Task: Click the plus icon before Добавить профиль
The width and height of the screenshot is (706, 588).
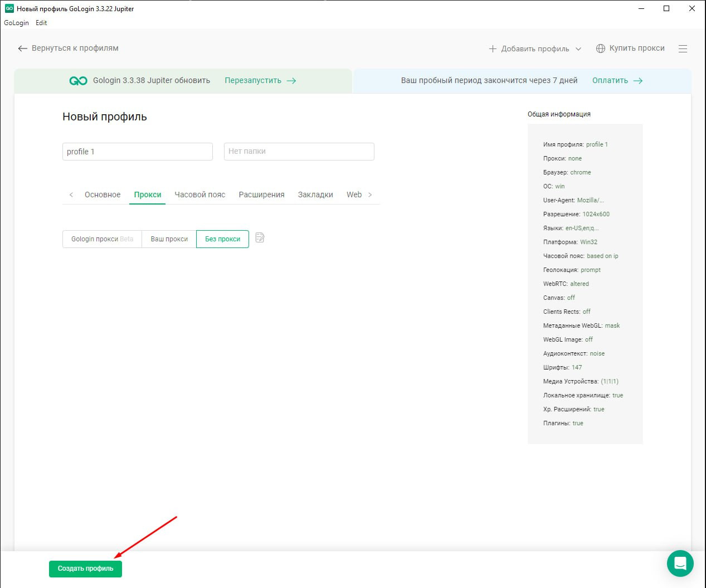Action: click(x=493, y=48)
